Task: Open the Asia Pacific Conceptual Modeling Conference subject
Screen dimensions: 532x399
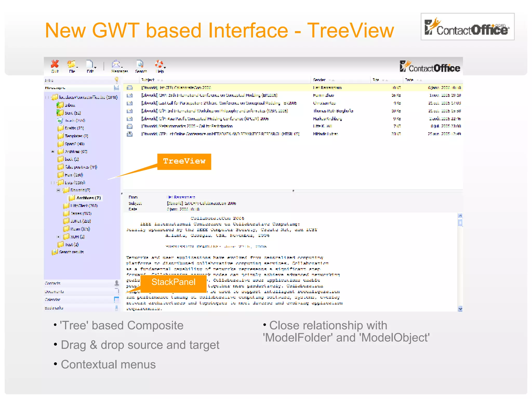Action: [205, 119]
